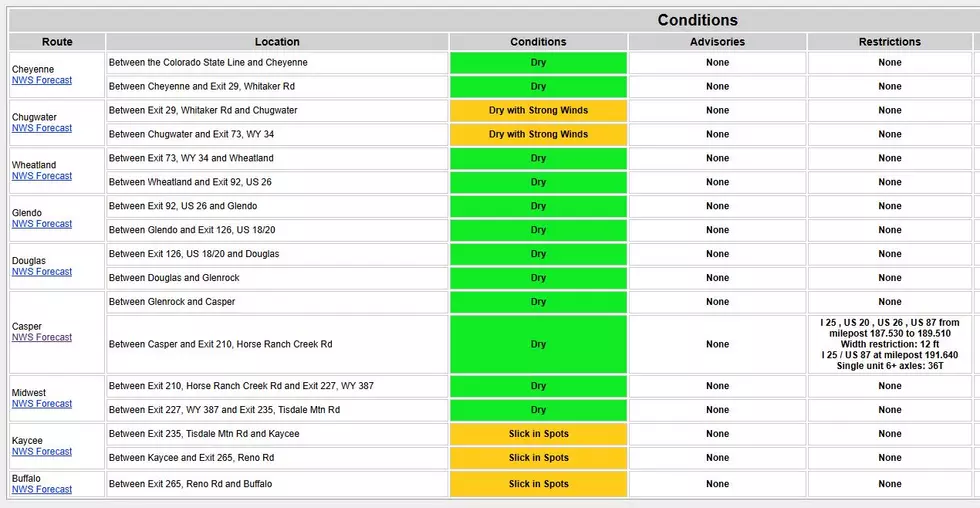Select 'Between the Colorado State Line and Cheyenne'
This screenshot has height=508, width=980.
(x=208, y=62)
